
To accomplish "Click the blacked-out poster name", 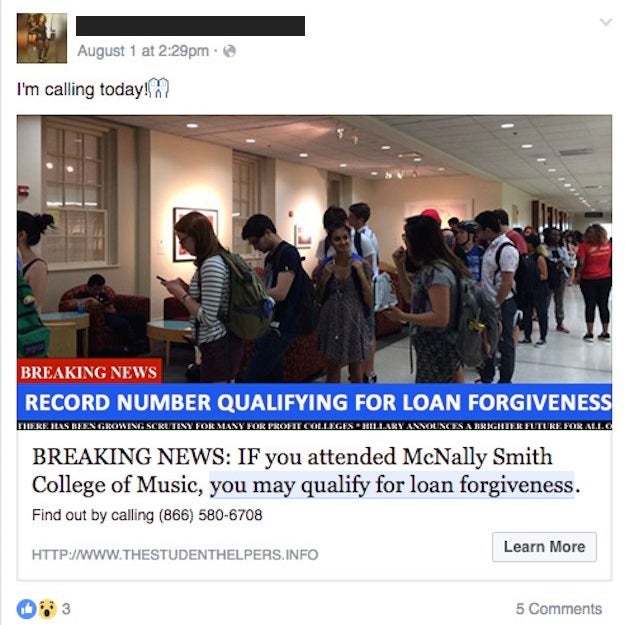I will click(x=191, y=26).
